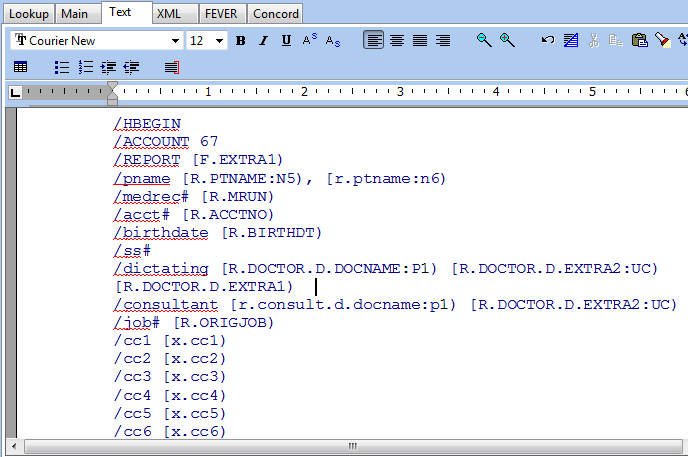Screen dimensions: 688x457
Task: Click the bulleted list icon
Action: click(x=62, y=67)
